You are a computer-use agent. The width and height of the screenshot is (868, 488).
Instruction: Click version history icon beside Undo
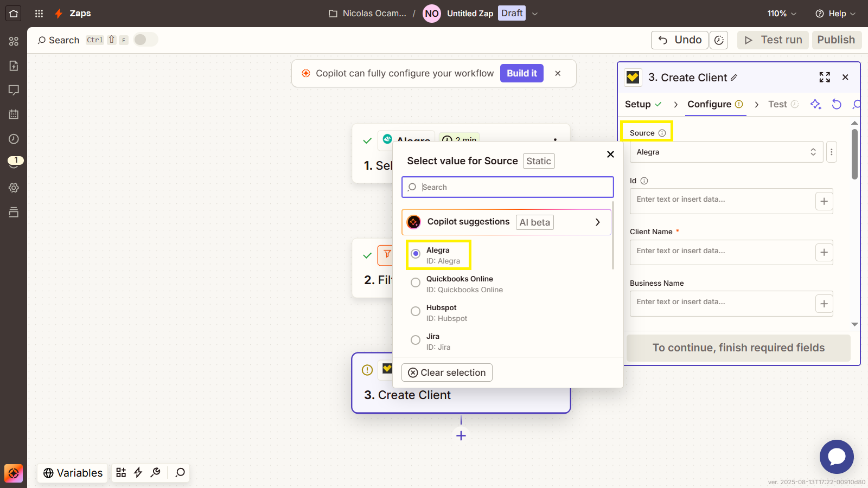719,40
